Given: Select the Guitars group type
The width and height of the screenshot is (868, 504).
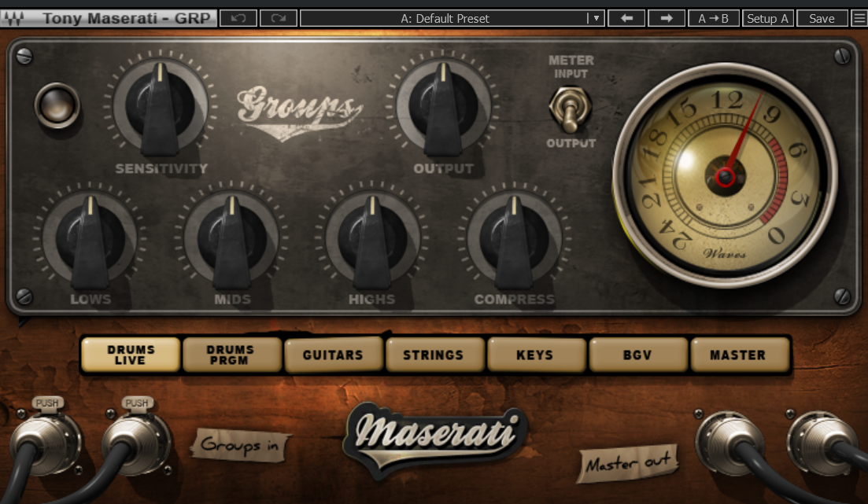Looking at the screenshot, I should click(x=333, y=355).
